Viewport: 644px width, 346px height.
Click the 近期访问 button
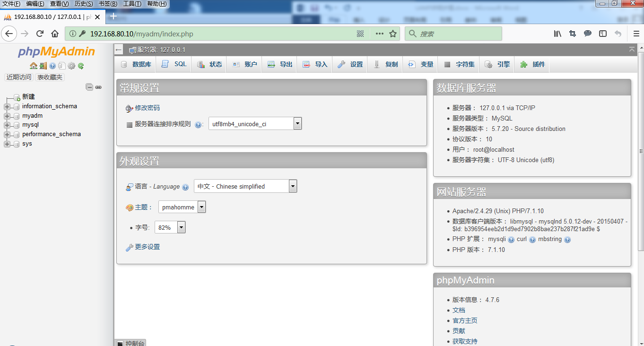coord(19,77)
